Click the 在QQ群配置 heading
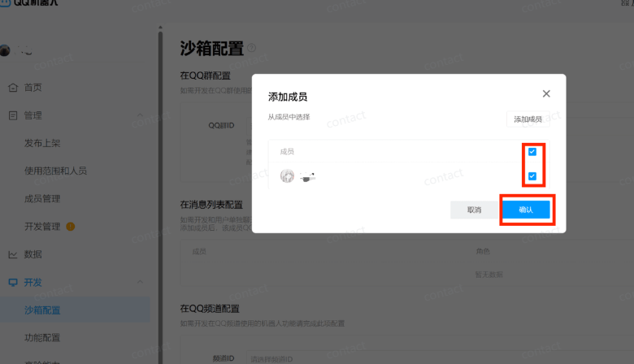Image resolution: width=634 pixels, height=364 pixels. click(x=205, y=76)
